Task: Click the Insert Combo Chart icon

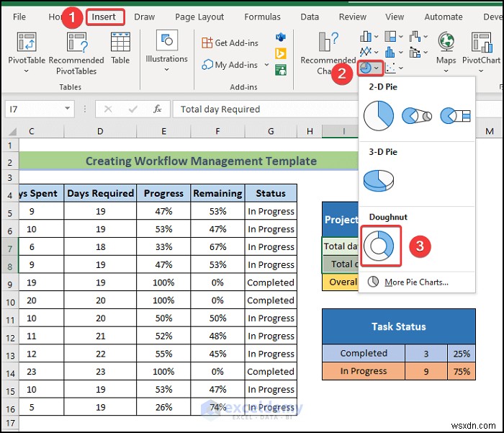Action: click(x=415, y=52)
